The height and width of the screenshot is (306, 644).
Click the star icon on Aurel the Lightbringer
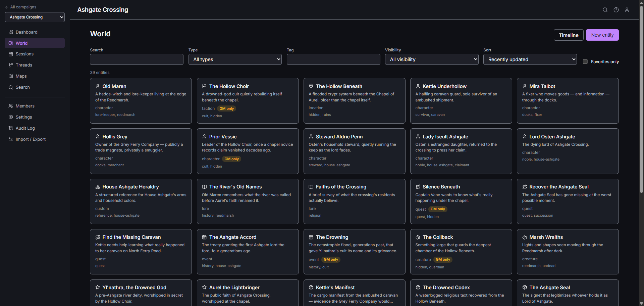(204, 288)
